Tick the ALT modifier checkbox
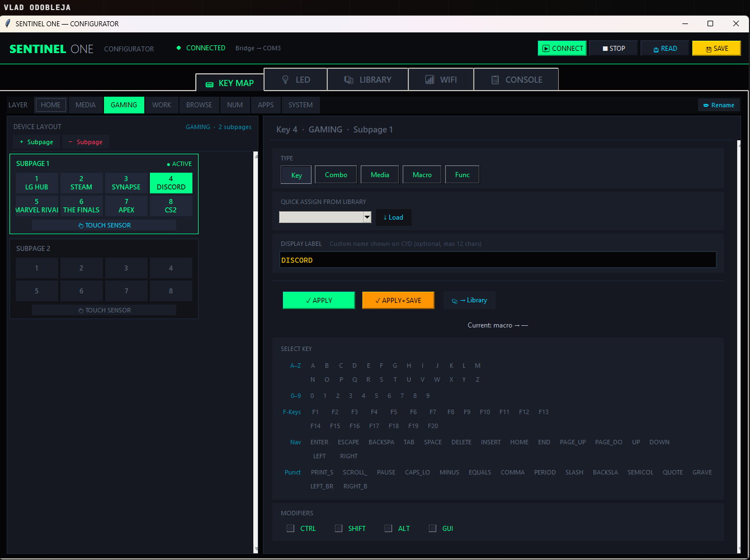The height and width of the screenshot is (560, 750). click(x=388, y=528)
